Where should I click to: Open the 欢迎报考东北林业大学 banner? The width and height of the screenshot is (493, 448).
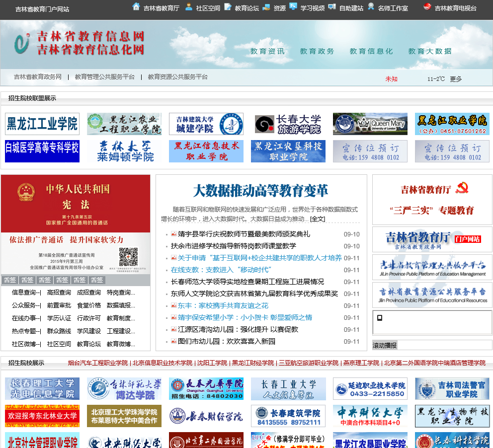(x=42, y=416)
